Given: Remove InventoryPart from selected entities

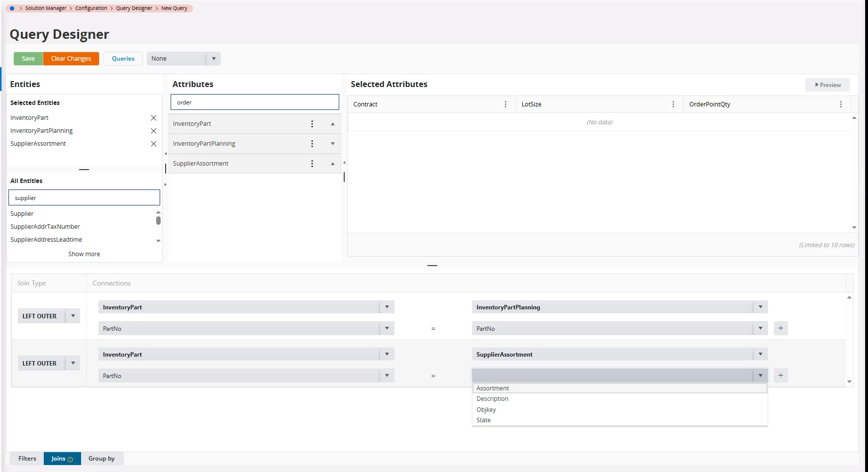Looking at the screenshot, I should click(x=154, y=118).
